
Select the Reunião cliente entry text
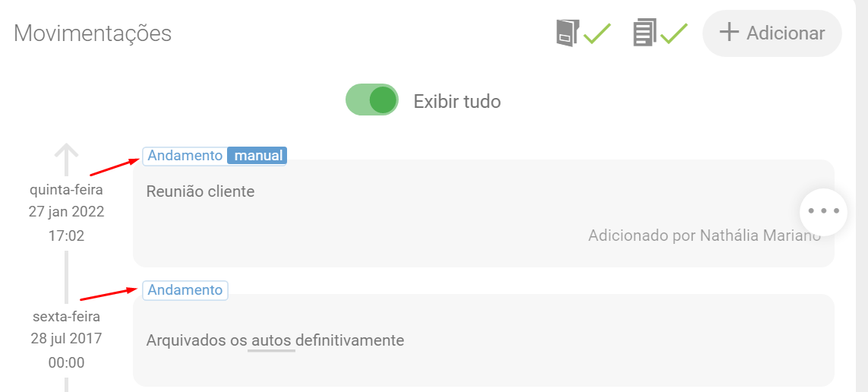pyautogui.click(x=200, y=191)
